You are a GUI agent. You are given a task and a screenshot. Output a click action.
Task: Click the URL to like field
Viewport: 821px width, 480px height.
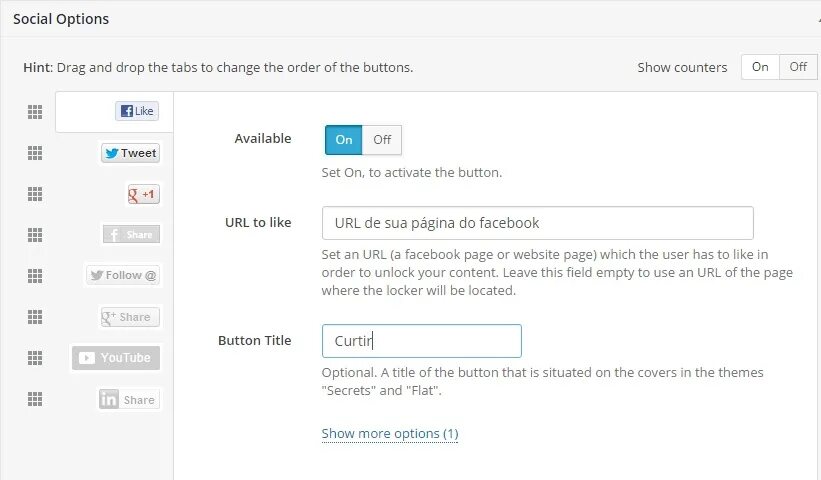537,222
